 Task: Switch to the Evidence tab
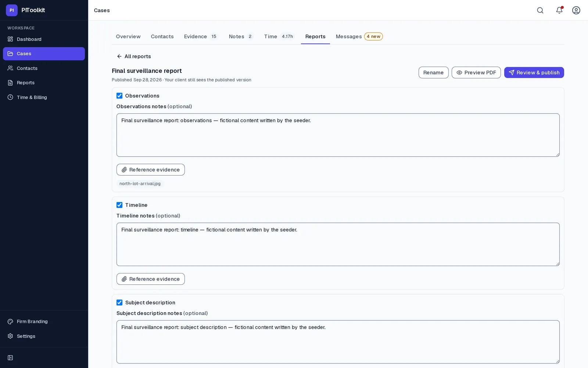201,36
